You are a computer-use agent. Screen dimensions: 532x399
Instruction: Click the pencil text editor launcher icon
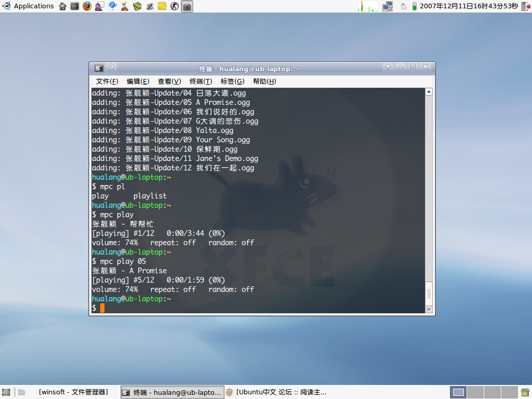coord(150,6)
